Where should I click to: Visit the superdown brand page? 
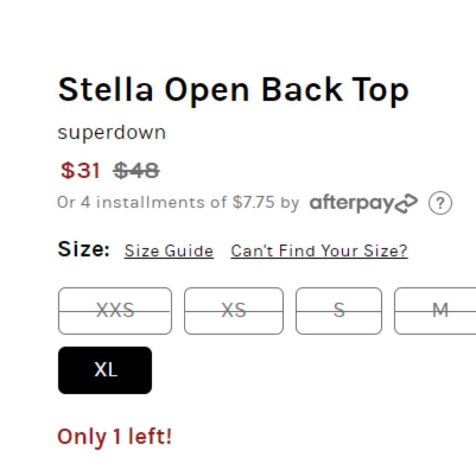(111, 132)
